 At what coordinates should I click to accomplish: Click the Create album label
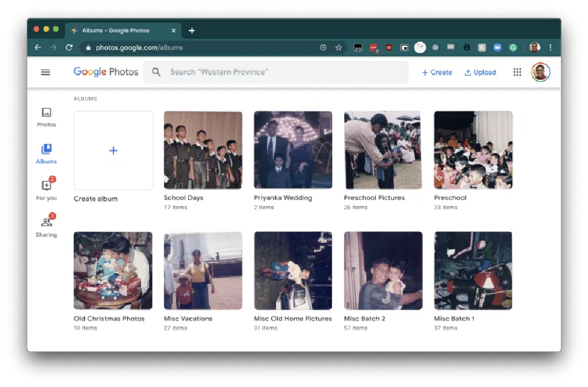pos(95,198)
